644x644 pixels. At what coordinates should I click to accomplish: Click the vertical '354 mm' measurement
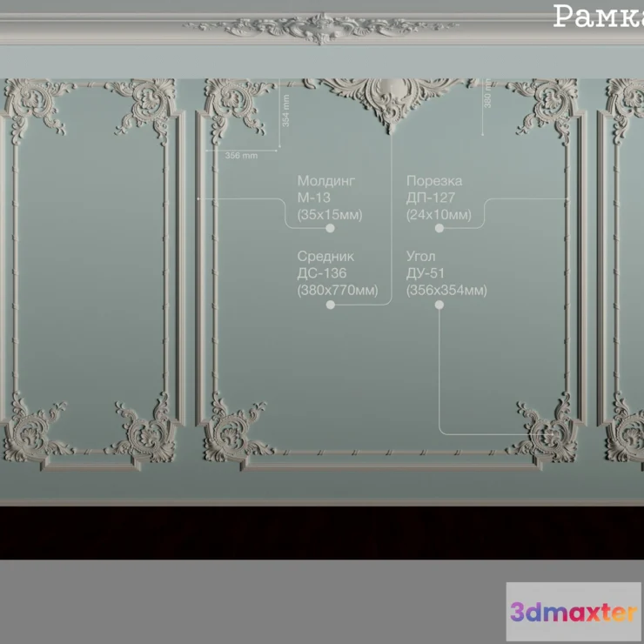coord(285,111)
